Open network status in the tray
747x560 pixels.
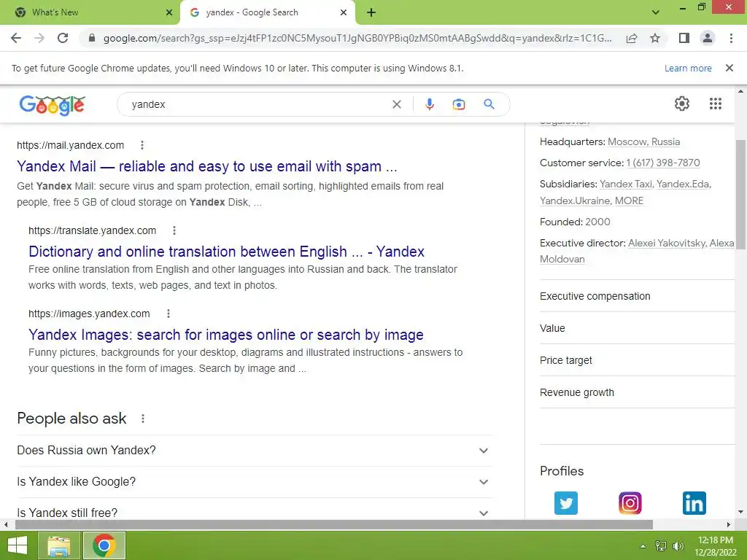point(661,546)
